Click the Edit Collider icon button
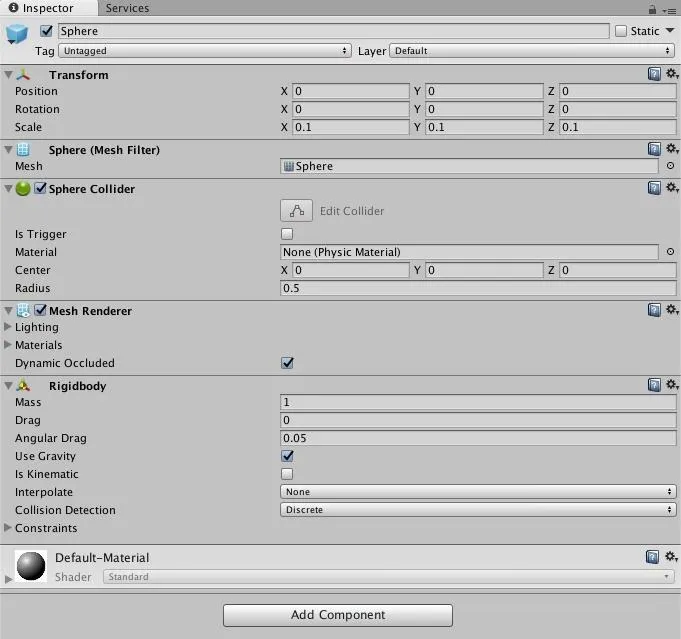The height and width of the screenshot is (639, 681). point(296,211)
